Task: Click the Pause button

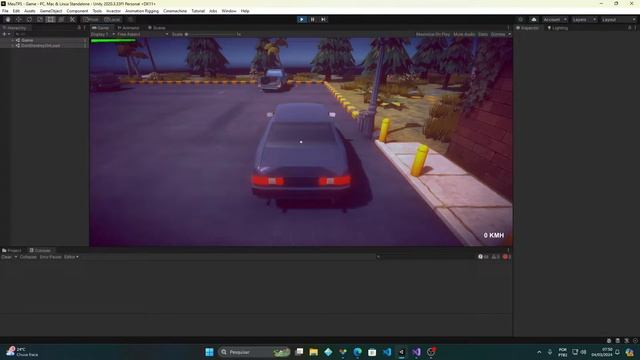Action: click(x=313, y=20)
